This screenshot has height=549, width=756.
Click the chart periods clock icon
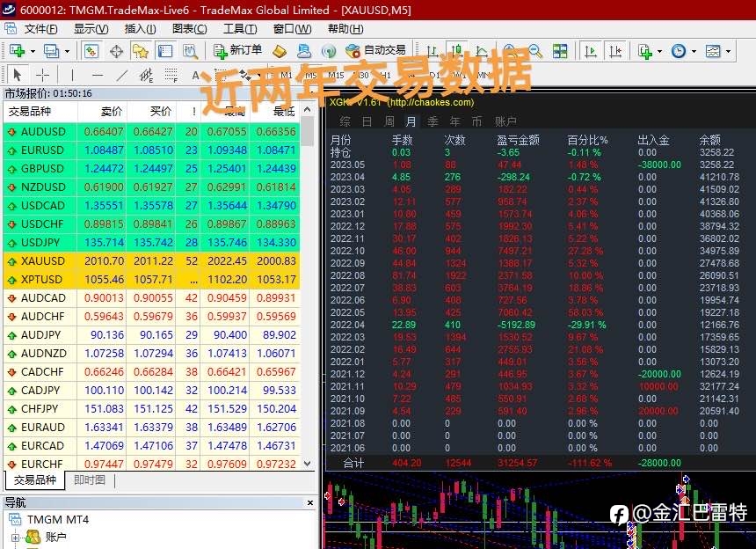coord(679,51)
